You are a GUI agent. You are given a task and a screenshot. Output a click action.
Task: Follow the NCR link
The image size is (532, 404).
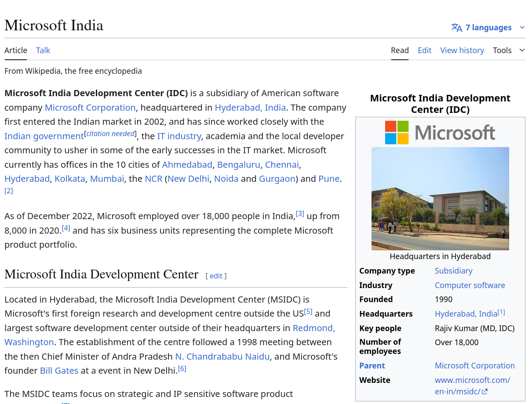pyautogui.click(x=153, y=179)
